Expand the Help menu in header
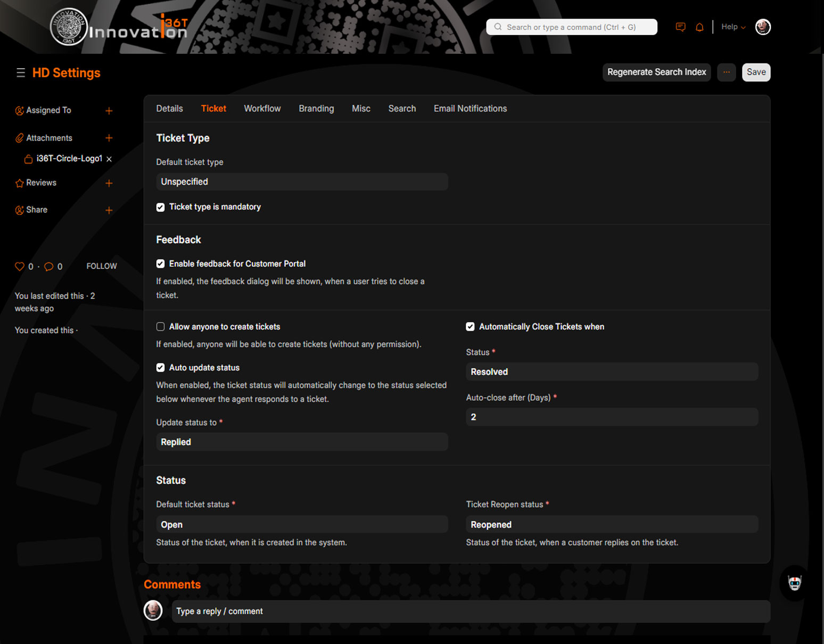This screenshot has width=824, height=644. click(x=733, y=27)
